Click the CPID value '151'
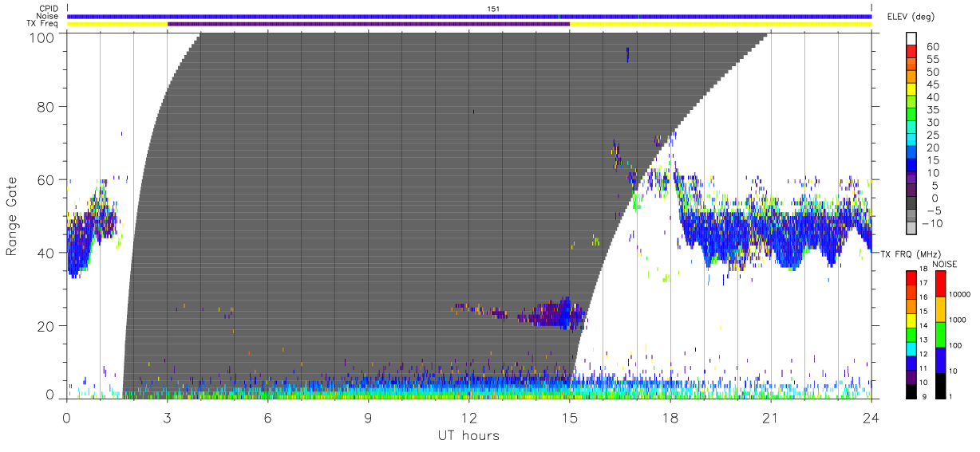 (493, 9)
